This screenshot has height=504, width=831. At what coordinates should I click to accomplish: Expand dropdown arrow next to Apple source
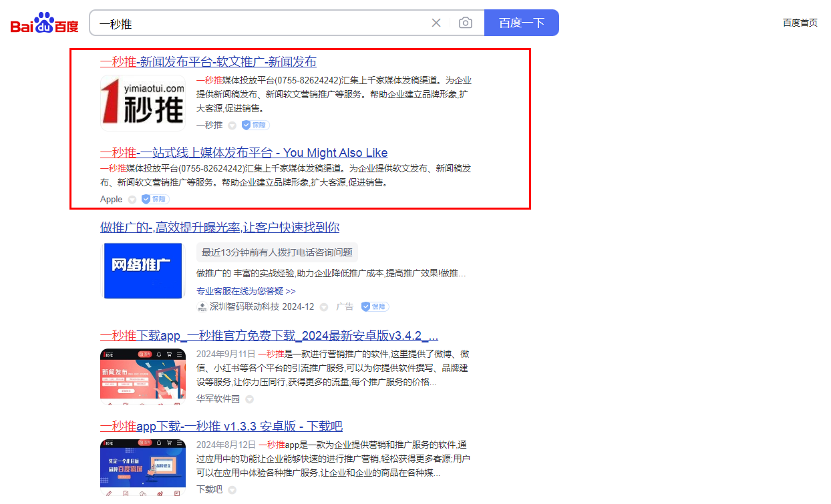coord(132,200)
